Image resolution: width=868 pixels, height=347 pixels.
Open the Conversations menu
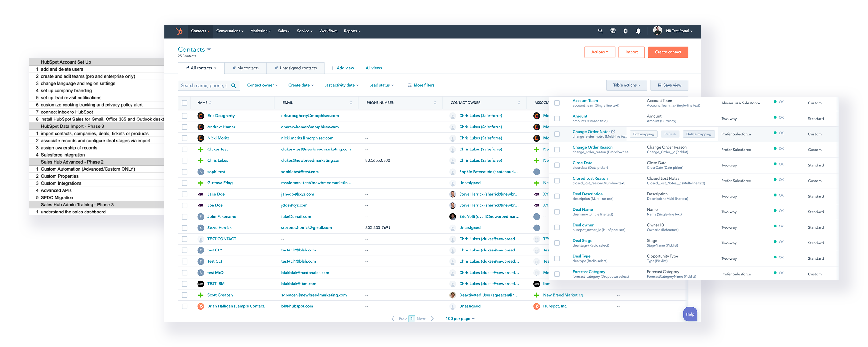(230, 31)
